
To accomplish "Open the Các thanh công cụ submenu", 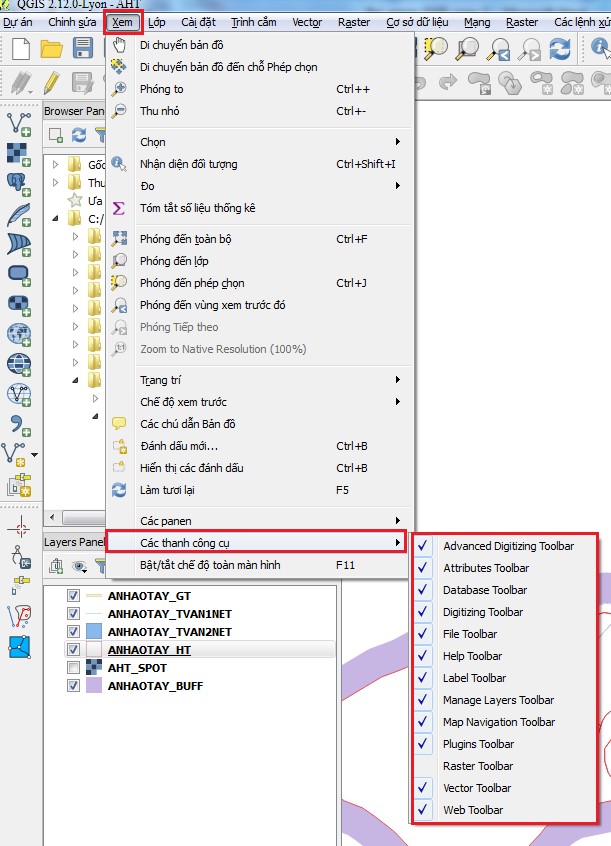I will (256, 543).
